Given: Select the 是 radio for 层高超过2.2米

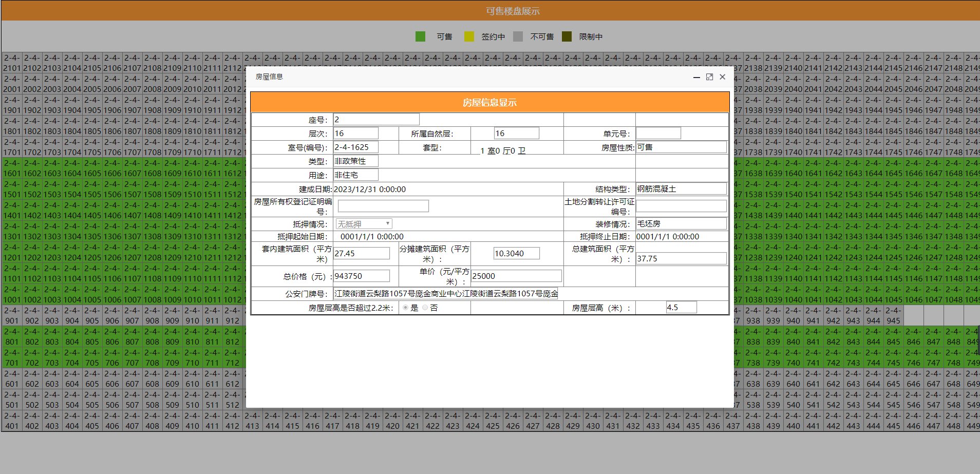Looking at the screenshot, I should pyautogui.click(x=406, y=308).
